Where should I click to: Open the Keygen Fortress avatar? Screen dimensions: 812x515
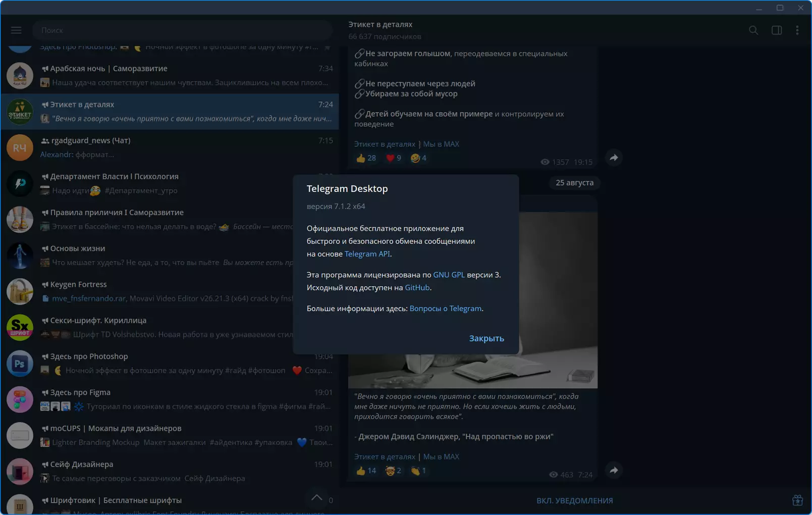pyautogui.click(x=20, y=291)
